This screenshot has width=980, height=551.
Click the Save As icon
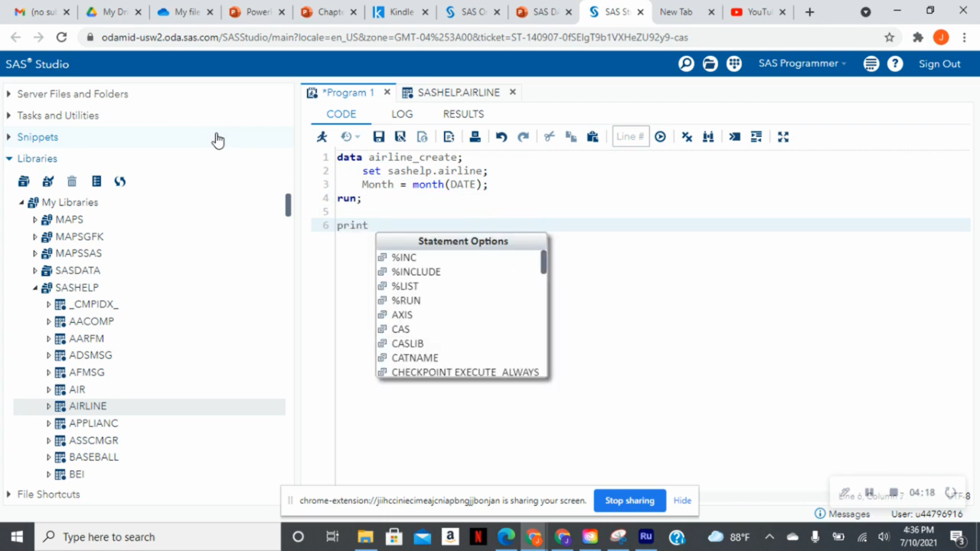(x=400, y=136)
